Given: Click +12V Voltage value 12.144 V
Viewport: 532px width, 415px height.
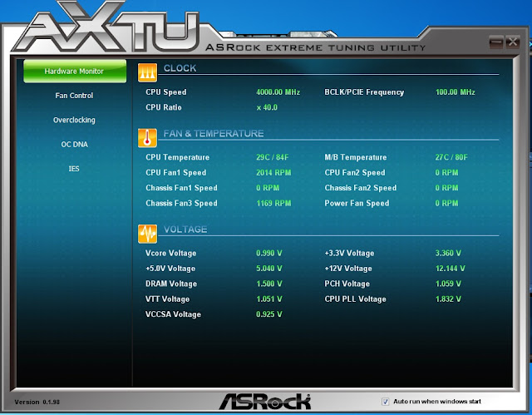Looking at the screenshot, I should pos(451,269).
